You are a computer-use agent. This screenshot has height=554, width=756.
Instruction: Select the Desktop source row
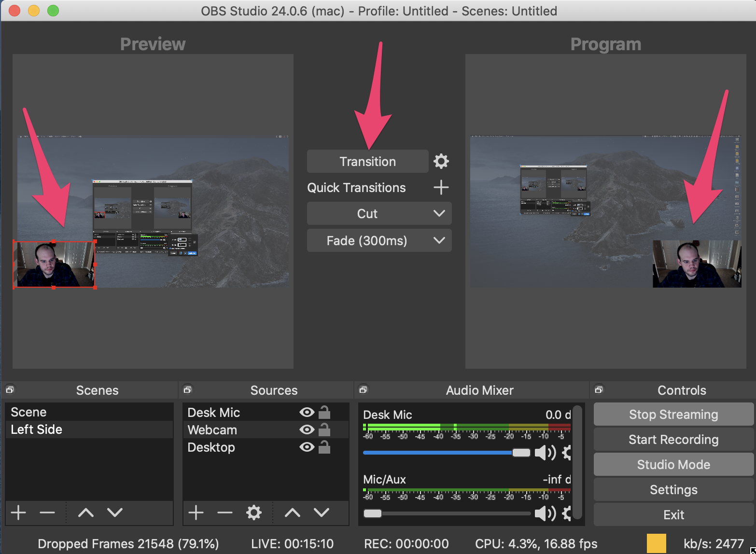coord(266,447)
